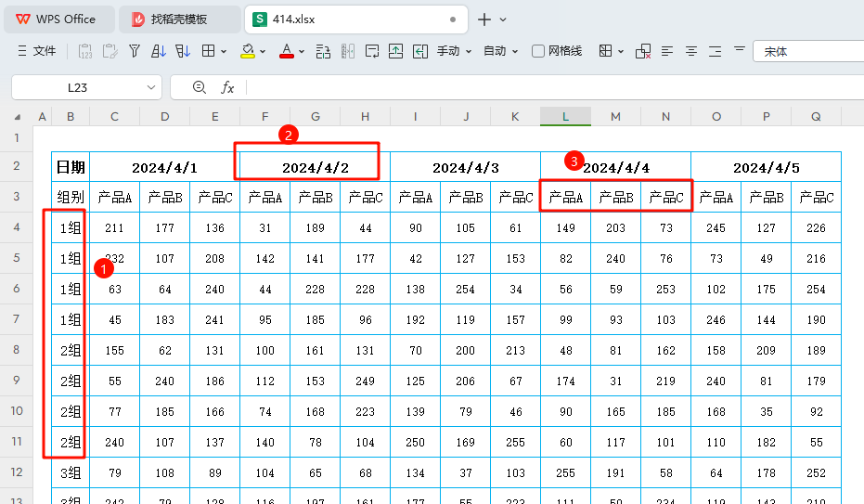The width and height of the screenshot is (864, 504).
Task: Select cell I11 with value 250
Action: tap(415, 443)
